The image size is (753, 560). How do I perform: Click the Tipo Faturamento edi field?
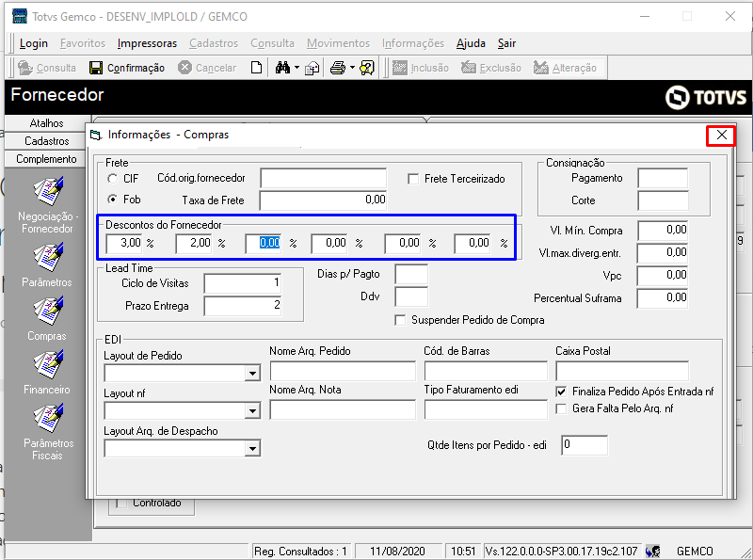pyautogui.click(x=486, y=409)
